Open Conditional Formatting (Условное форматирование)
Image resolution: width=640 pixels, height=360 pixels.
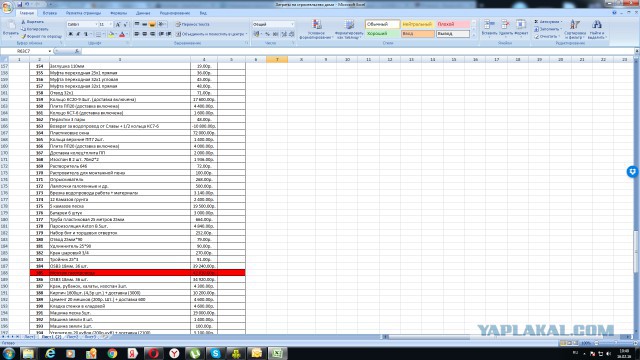point(316,29)
